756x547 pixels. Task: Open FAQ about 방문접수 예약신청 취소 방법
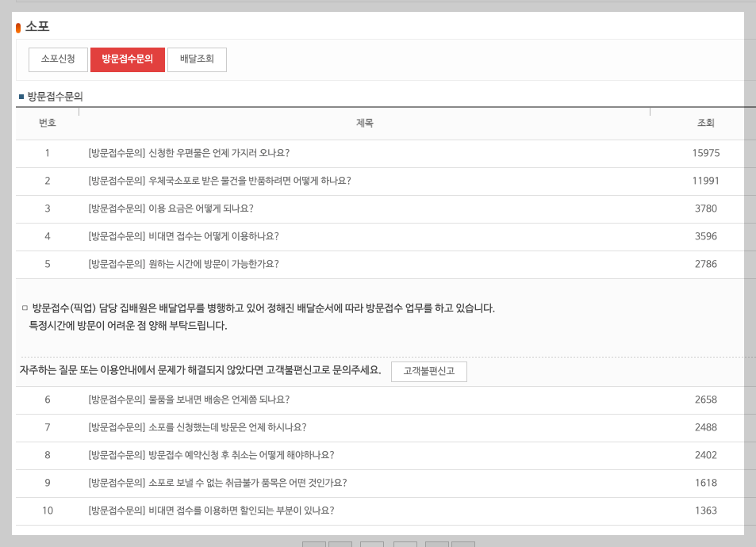(x=224, y=456)
